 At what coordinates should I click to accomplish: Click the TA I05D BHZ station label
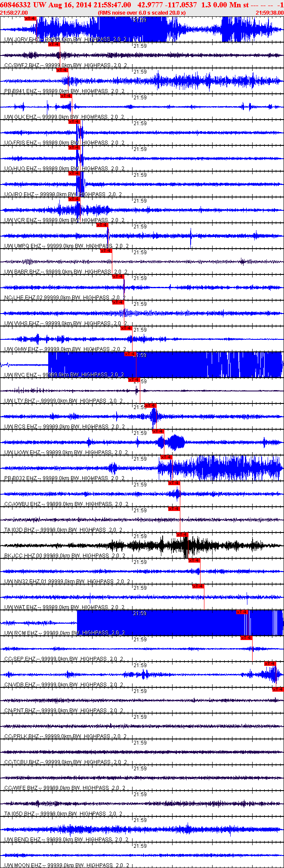63,813
